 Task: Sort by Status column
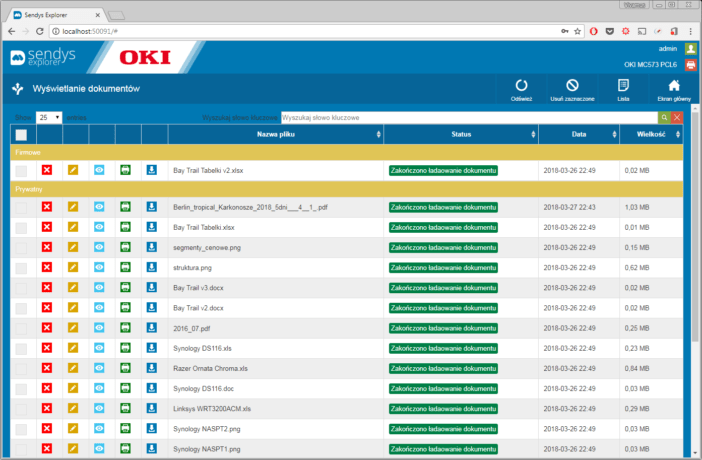pyautogui.click(x=461, y=134)
